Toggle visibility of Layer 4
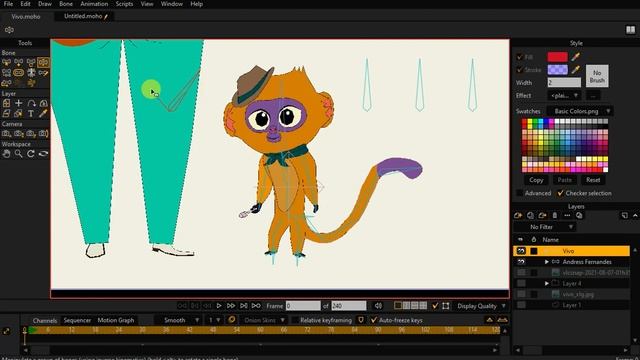Image resolution: width=640 pixels, height=360 pixels. click(x=521, y=283)
